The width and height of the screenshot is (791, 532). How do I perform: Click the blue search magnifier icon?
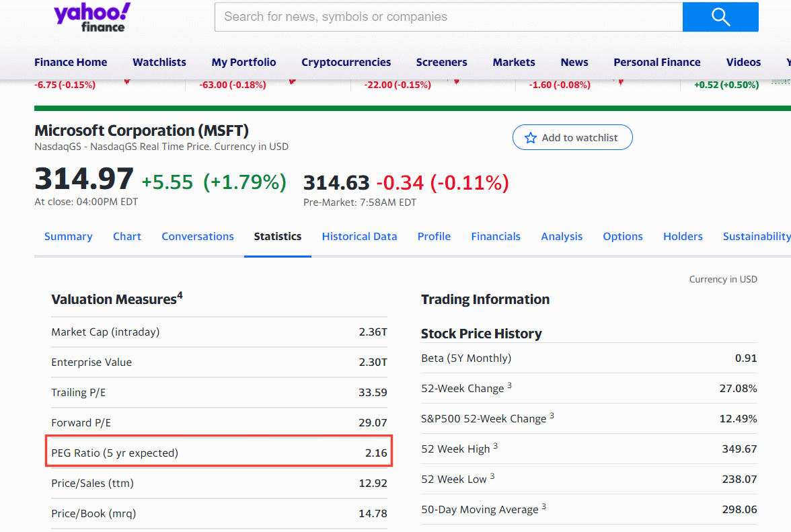(x=720, y=17)
